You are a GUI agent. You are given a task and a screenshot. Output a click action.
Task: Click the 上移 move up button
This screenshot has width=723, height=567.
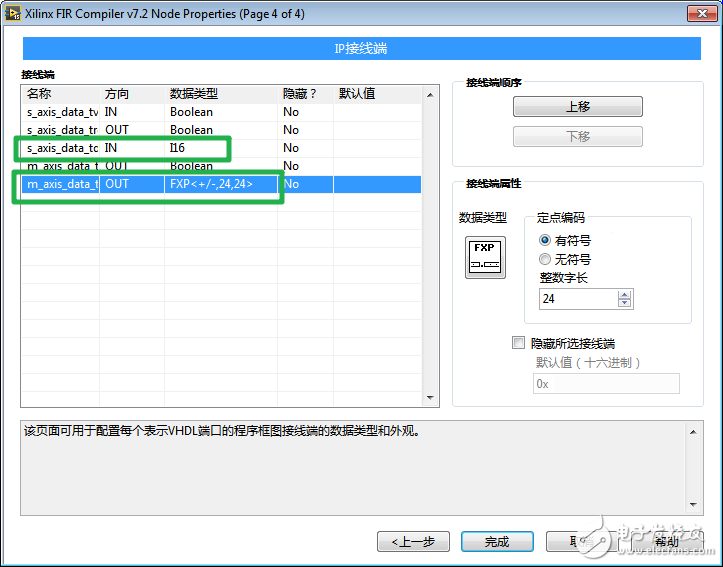(577, 107)
